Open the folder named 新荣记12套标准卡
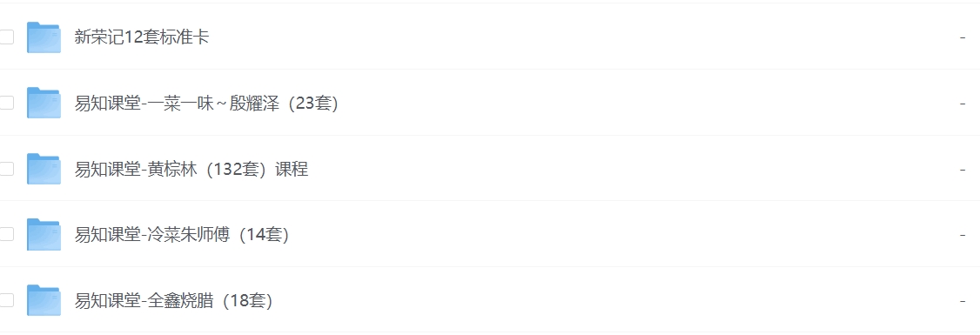Image resolution: width=980 pixels, height=335 pixels. pos(142,37)
